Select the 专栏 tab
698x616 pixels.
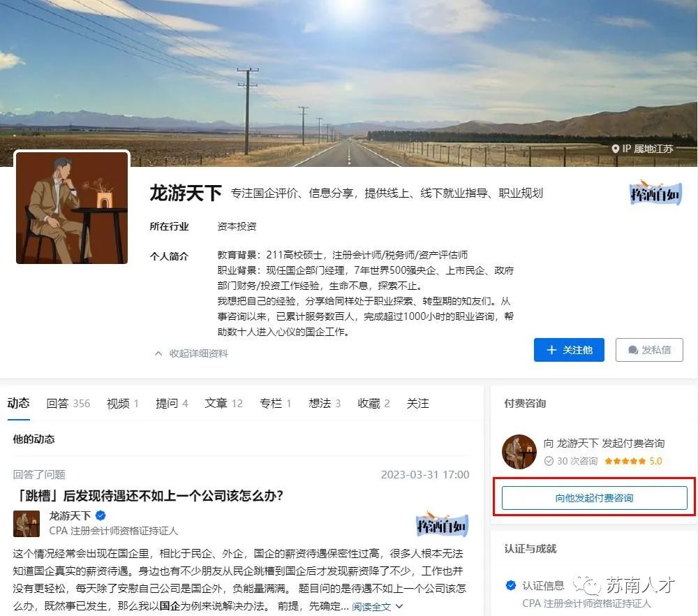click(x=275, y=404)
